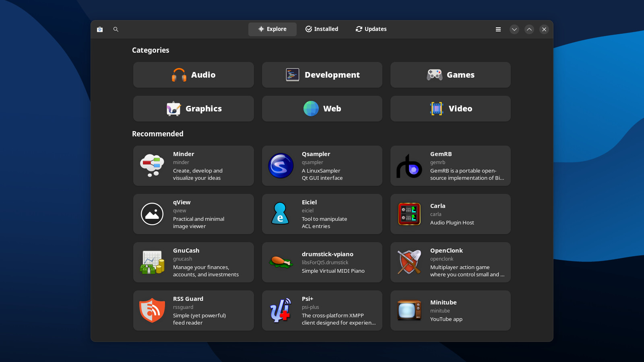The height and width of the screenshot is (362, 644).
Task: Open the Minder app title
Action: (184, 154)
